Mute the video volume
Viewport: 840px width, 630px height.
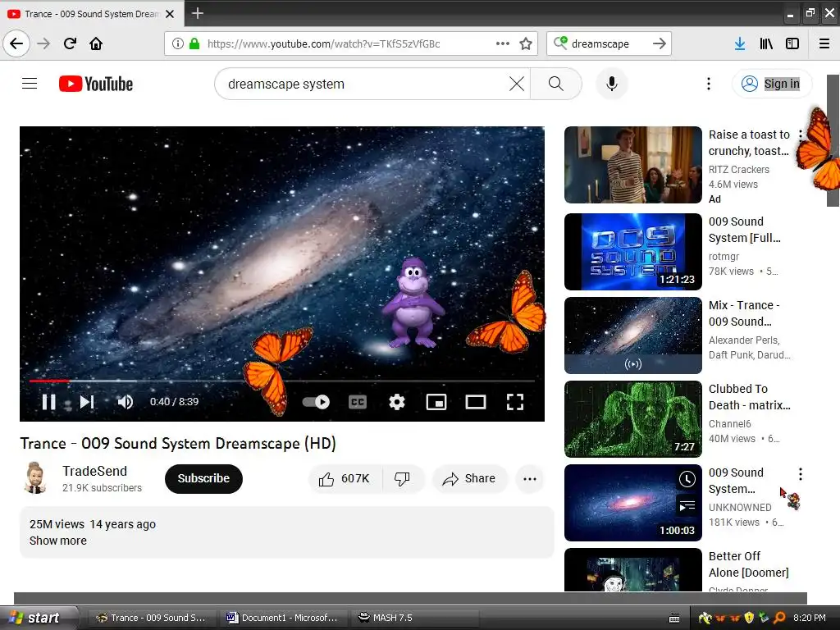tap(125, 402)
